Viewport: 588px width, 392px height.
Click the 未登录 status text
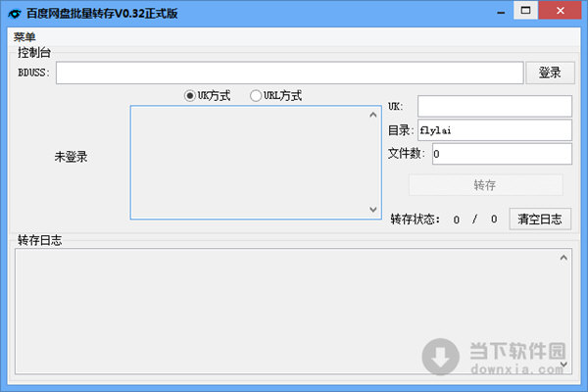tap(71, 157)
